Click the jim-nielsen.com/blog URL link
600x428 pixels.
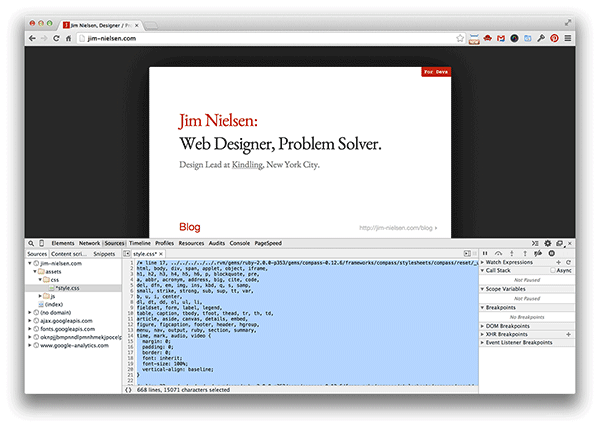point(398,228)
